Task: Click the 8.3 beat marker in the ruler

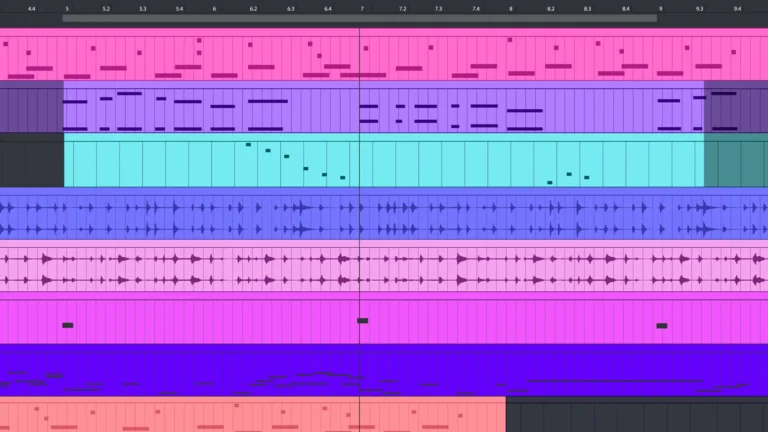Action: tap(587, 8)
